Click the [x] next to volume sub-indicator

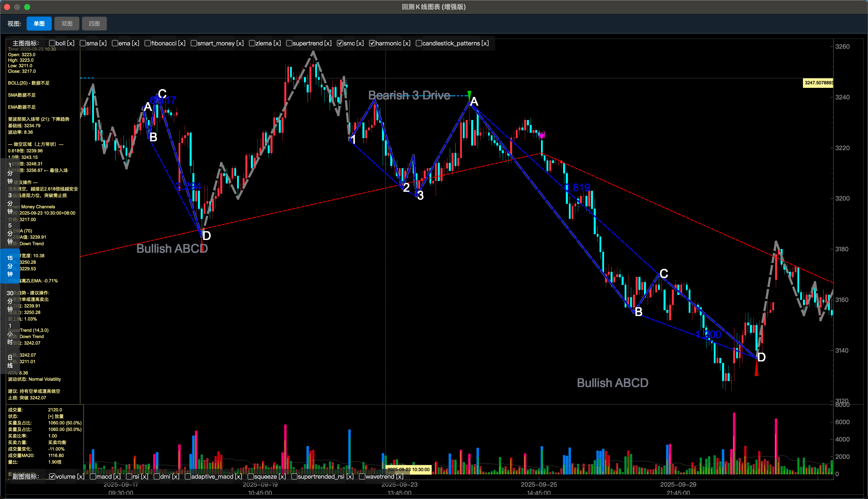tap(81, 476)
